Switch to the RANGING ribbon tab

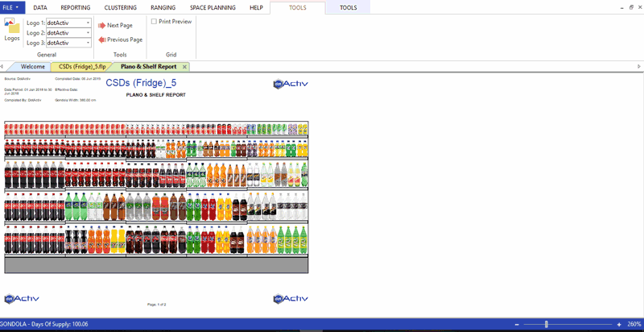tap(163, 7)
